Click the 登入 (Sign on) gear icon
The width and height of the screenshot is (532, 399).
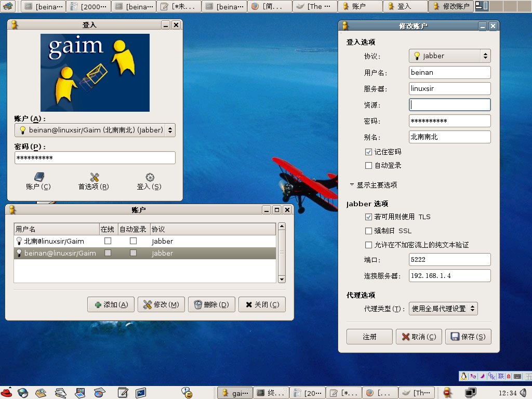point(149,178)
